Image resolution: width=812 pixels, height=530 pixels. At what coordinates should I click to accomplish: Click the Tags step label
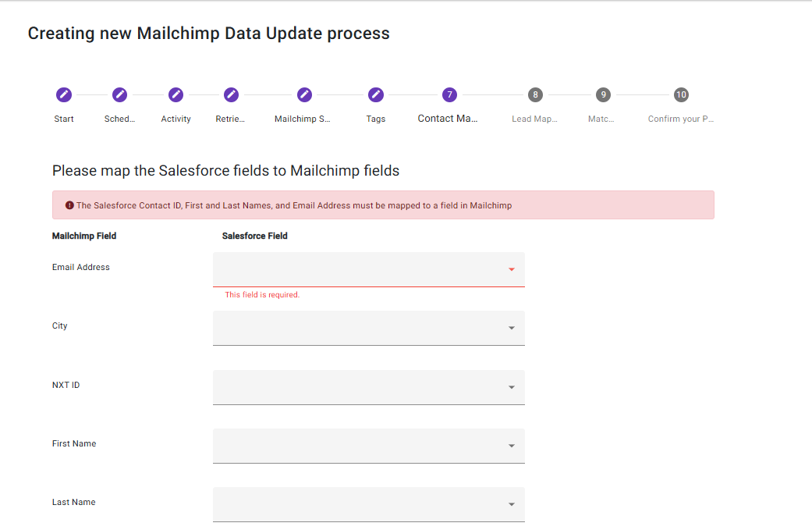[376, 119]
